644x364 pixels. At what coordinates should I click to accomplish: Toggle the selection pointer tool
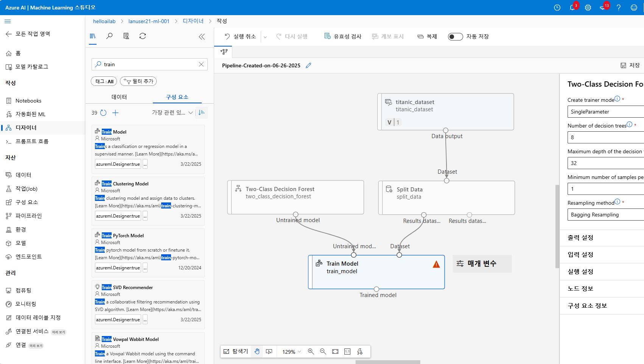(269, 352)
